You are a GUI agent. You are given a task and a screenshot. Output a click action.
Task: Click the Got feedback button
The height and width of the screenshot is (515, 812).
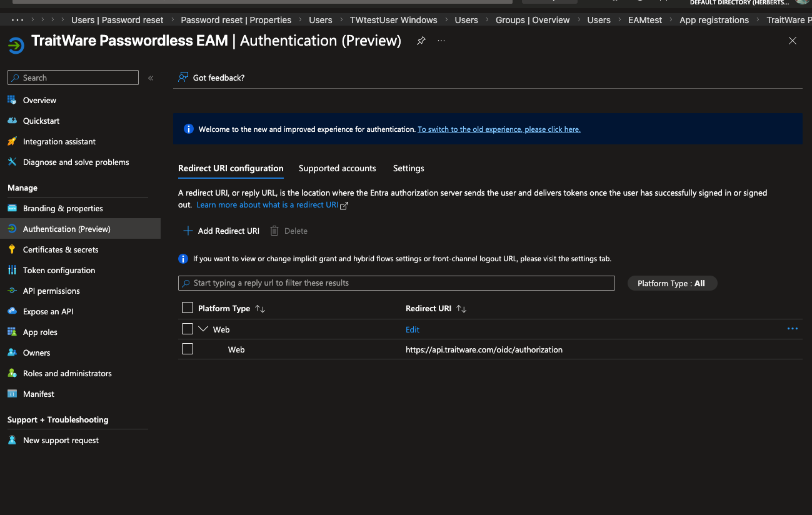(211, 77)
